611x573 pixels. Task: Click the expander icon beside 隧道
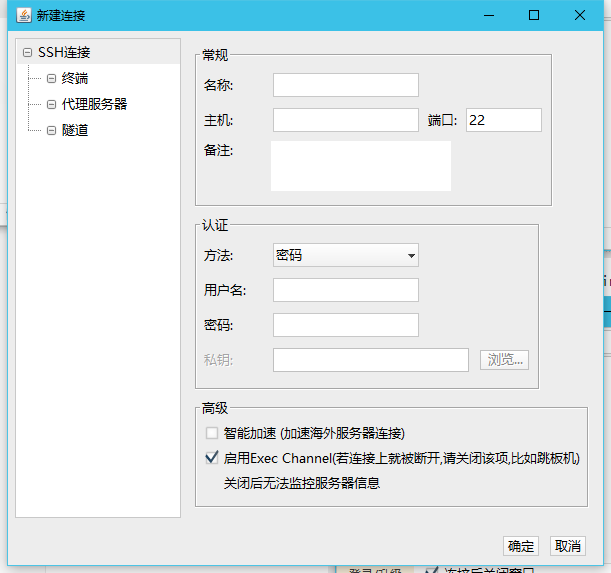[51, 130]
